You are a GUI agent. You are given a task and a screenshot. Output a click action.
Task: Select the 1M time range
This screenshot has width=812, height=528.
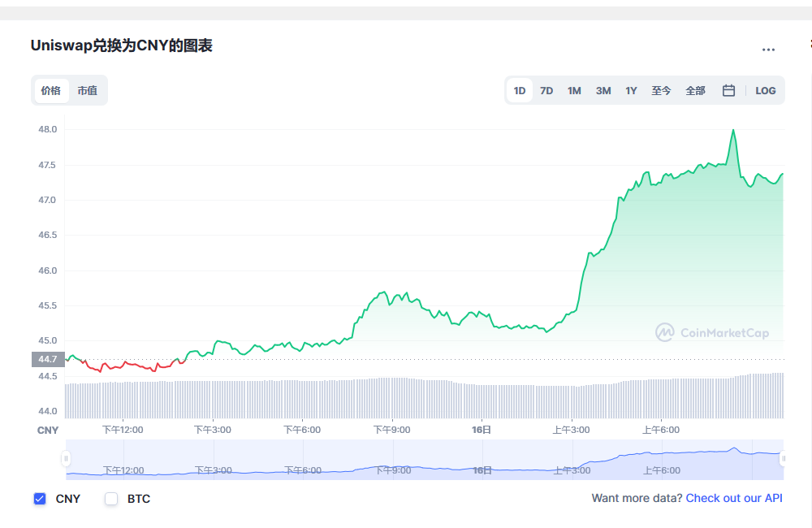574,91
